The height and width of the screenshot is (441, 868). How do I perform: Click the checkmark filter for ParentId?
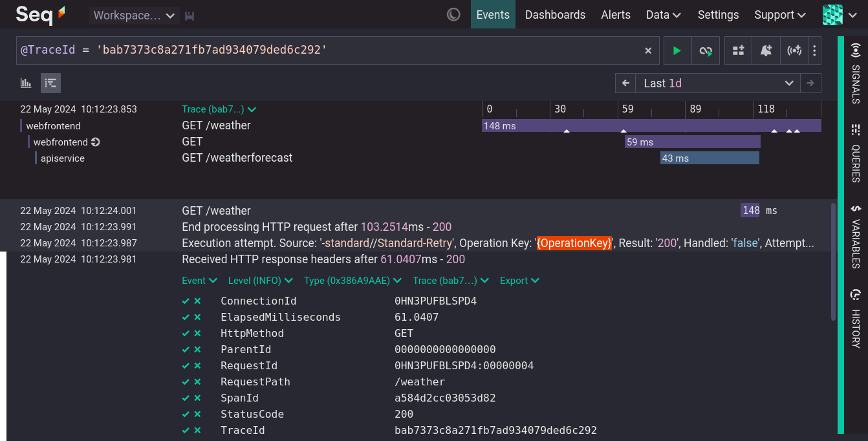coord(186,350)
